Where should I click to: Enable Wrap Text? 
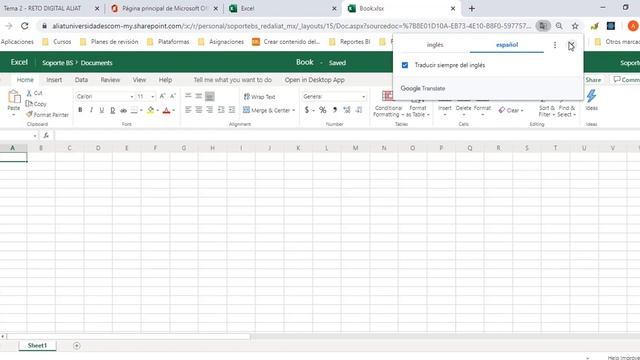click(260, 97)
